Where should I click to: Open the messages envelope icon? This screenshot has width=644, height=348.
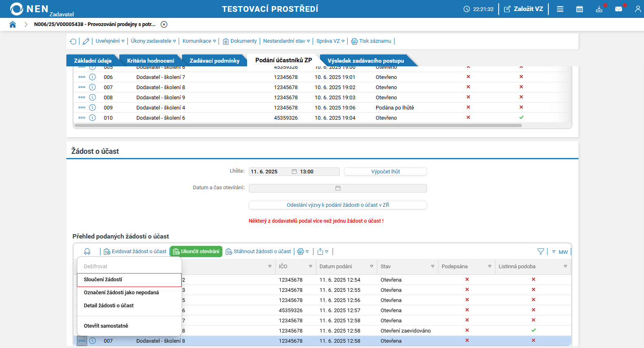[619, 9]
